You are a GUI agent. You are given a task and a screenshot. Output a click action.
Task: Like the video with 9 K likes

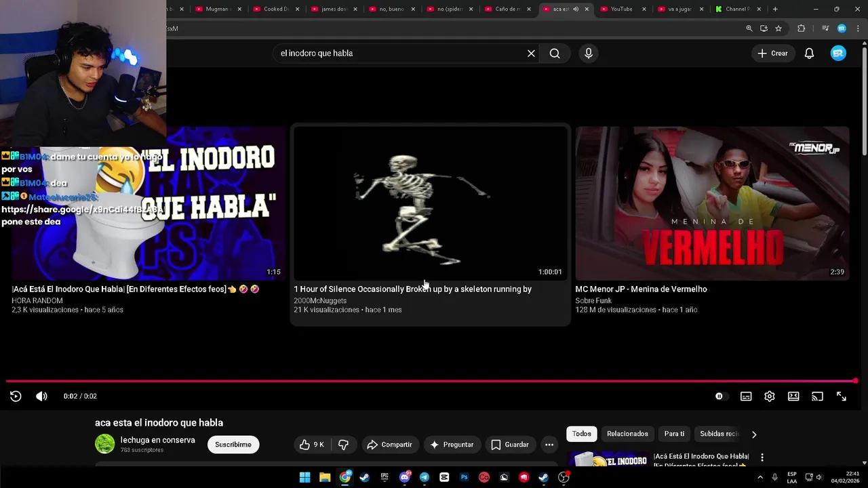point(312,445)
